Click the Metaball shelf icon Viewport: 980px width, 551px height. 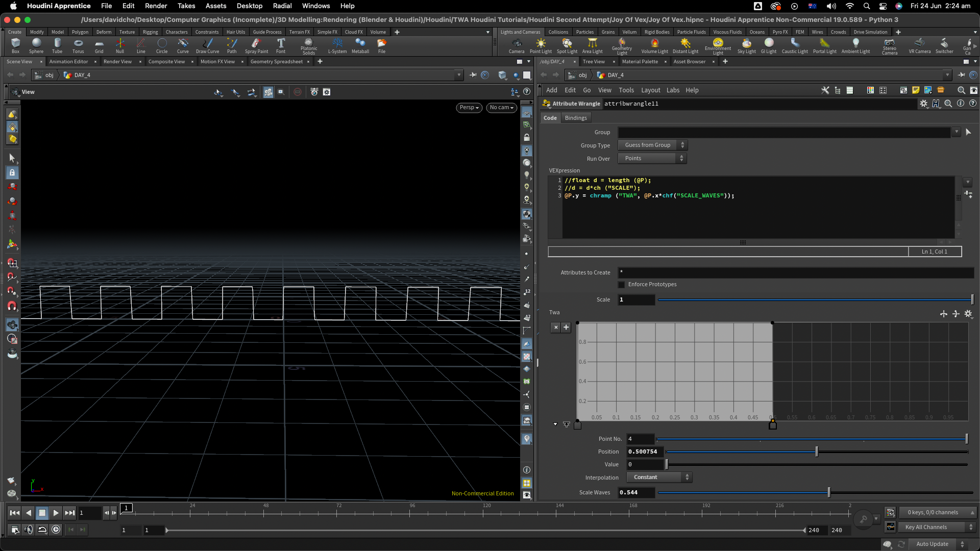click(x=360, y=45)
